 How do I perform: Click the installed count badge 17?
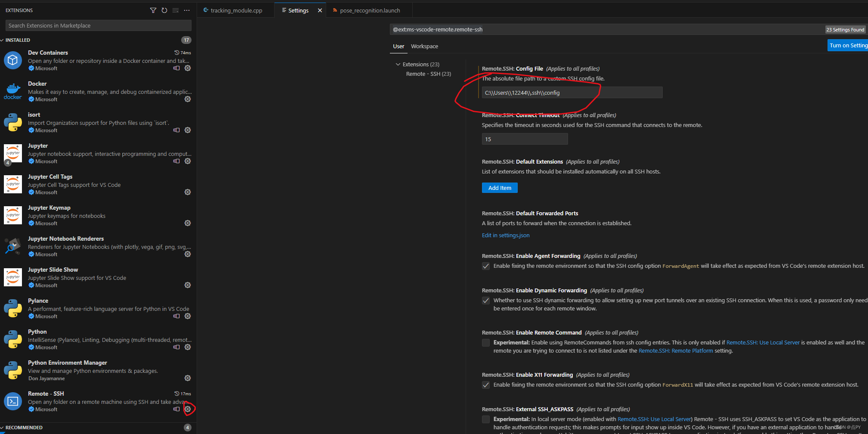click(186, 40)
